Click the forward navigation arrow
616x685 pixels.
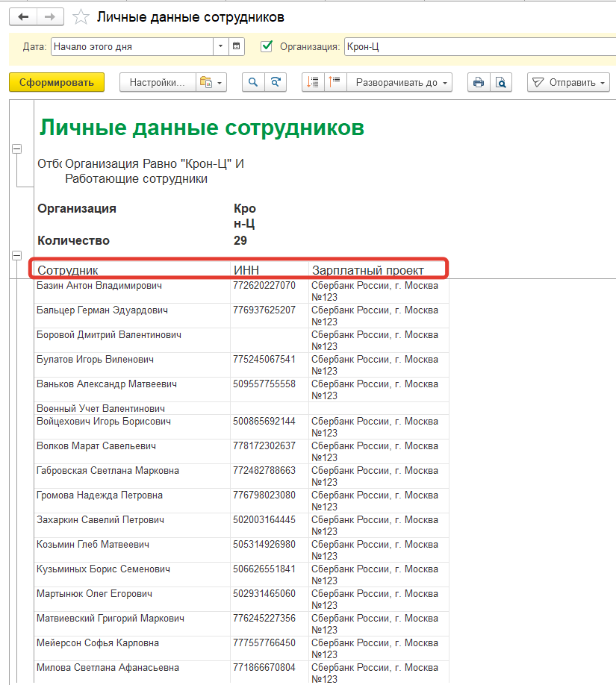[50, 16]
